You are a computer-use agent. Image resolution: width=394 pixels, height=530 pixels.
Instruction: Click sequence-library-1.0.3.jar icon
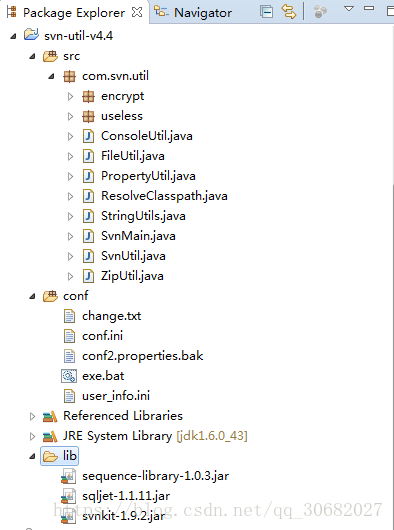tap(69, 476)
